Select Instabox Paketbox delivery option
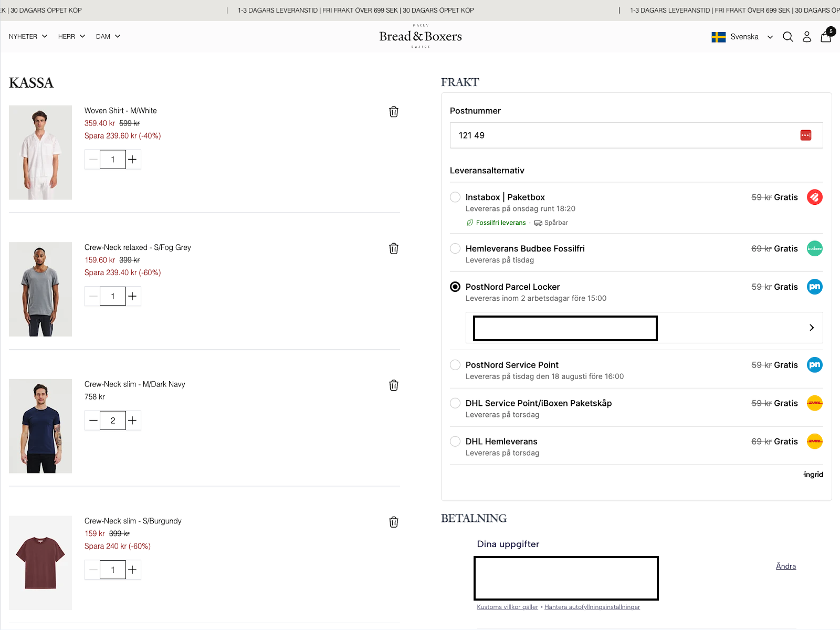 (x=455, y=197)
